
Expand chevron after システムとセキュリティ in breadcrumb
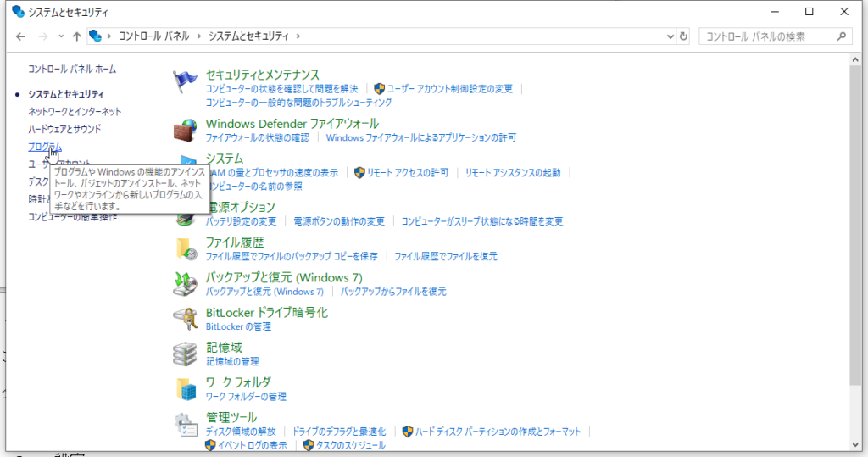(x=298, y=36)
